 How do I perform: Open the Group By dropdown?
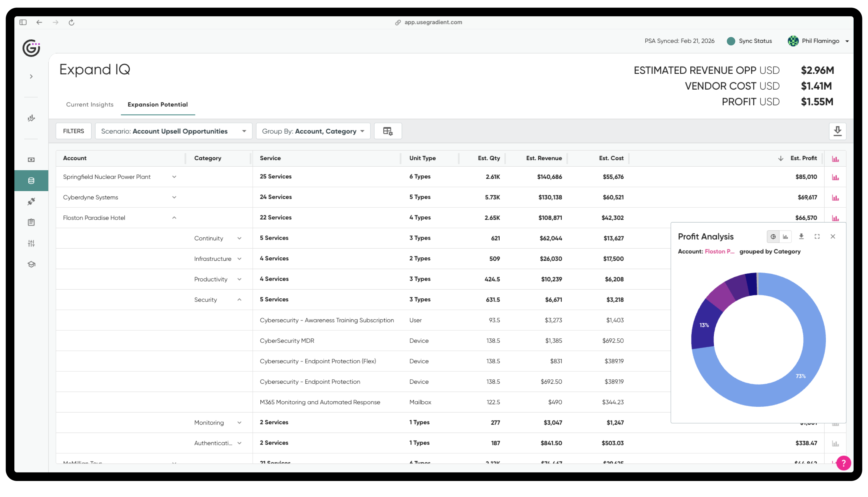[x=313, y=131]
